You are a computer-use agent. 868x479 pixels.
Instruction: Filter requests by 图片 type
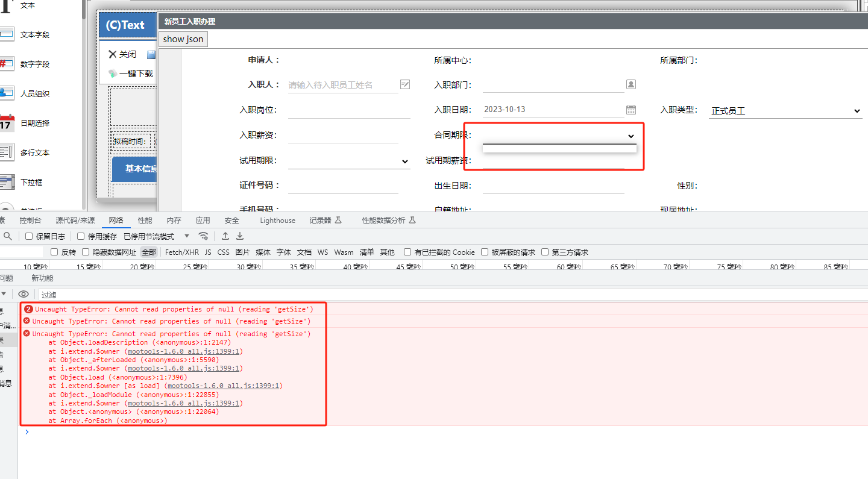coord(242,252)
